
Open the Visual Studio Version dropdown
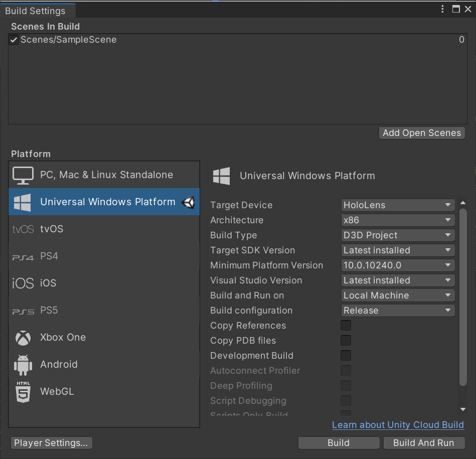398,280
